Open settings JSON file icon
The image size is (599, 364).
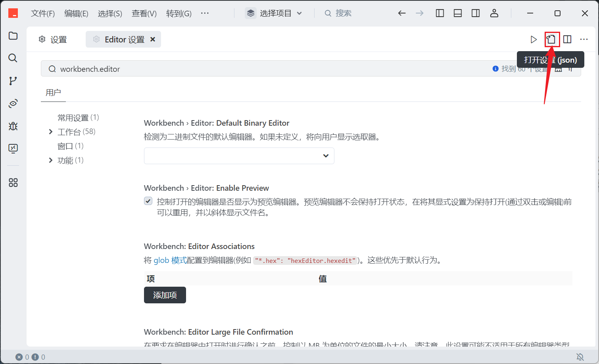tap(551, 39)
